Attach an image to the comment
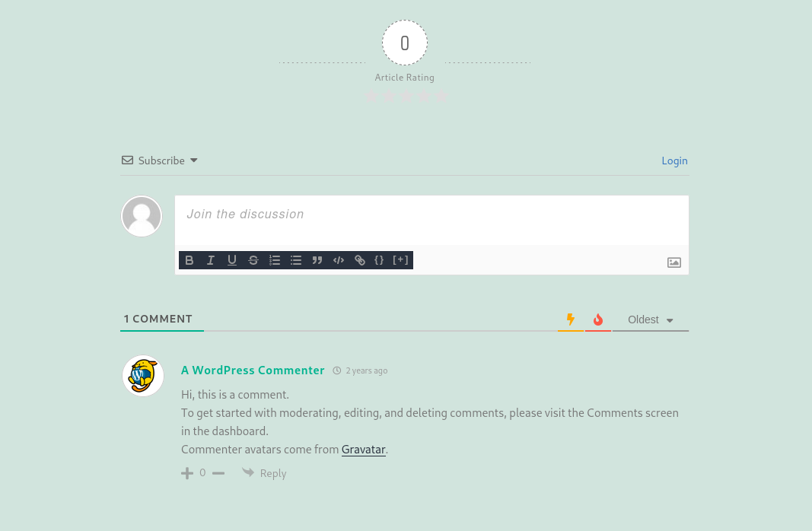812x531 pixels. (x=673, y=262)
